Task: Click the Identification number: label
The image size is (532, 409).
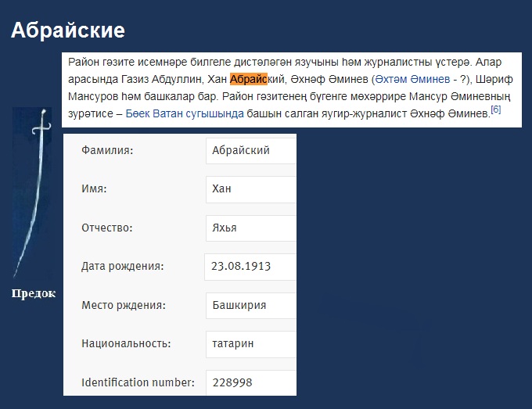Action: click(138, 382)
